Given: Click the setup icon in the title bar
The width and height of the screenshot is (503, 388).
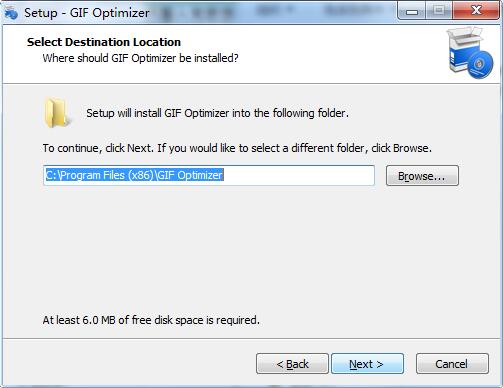Looking at the screenshot, I should pos(11,13).
